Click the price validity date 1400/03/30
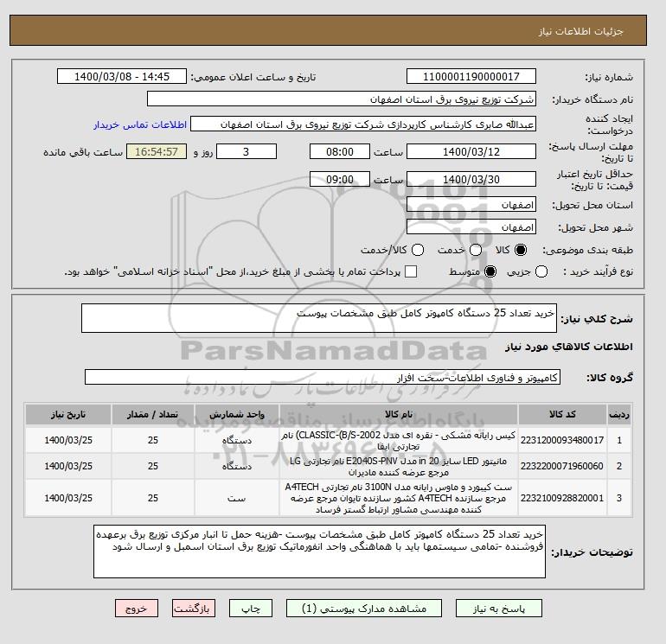This screenshot has height=644, width=666. 471,179
